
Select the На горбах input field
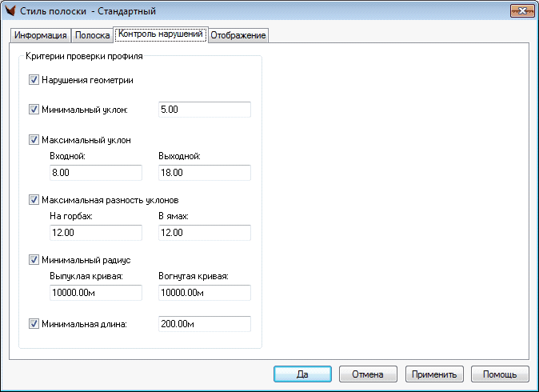(x=95, y=233)
